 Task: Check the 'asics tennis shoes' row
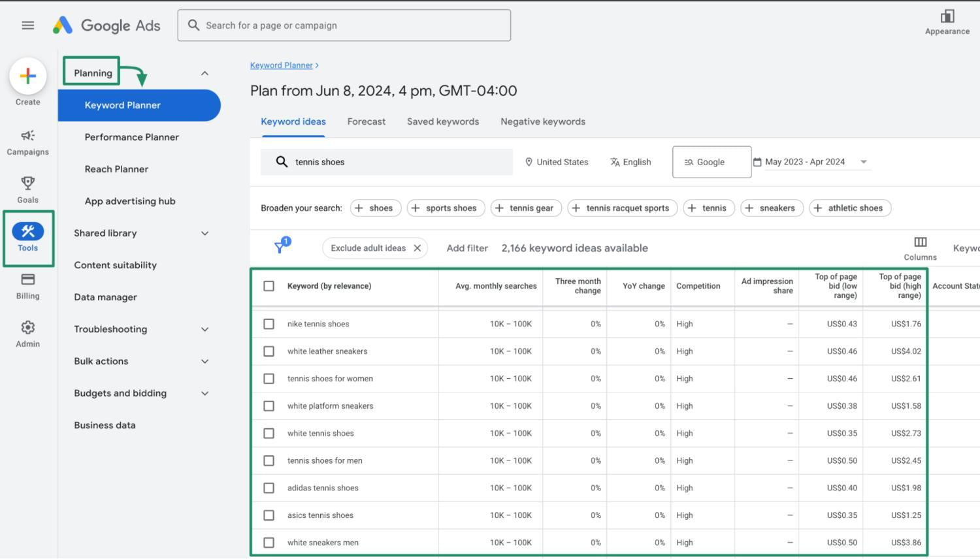click(269, 516)
